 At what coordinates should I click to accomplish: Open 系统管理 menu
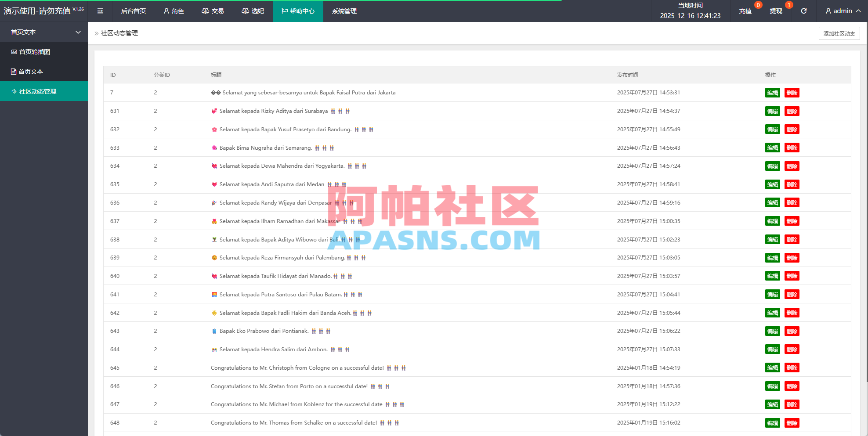(x=344, y=11)
